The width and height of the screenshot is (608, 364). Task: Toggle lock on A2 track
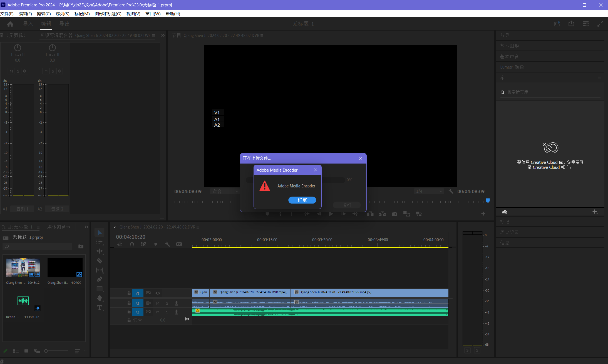coord(129,312)
